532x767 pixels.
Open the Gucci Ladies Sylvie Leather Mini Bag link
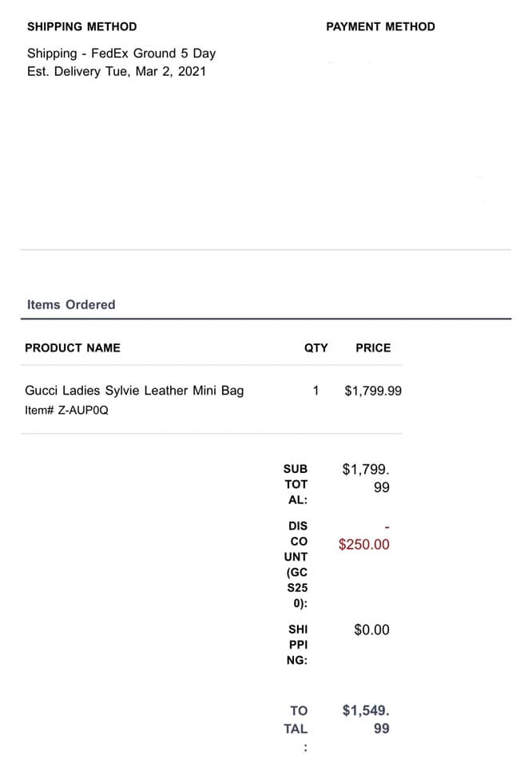pos(134,391)
